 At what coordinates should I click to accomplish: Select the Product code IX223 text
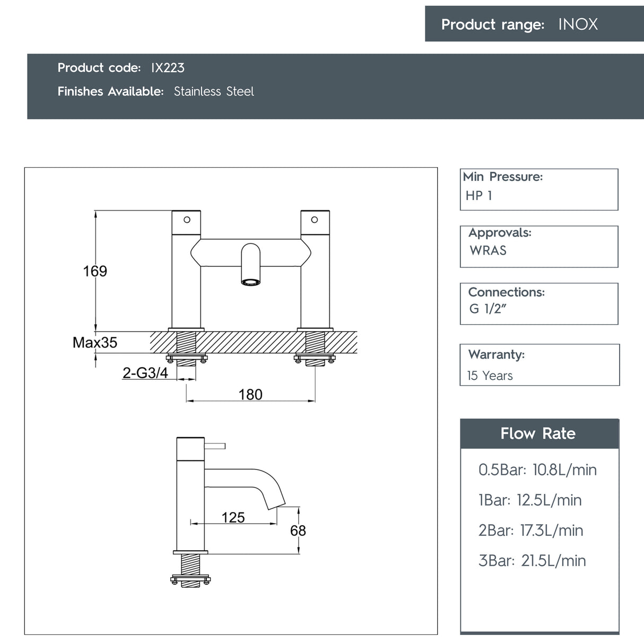(x=121, y=68)
